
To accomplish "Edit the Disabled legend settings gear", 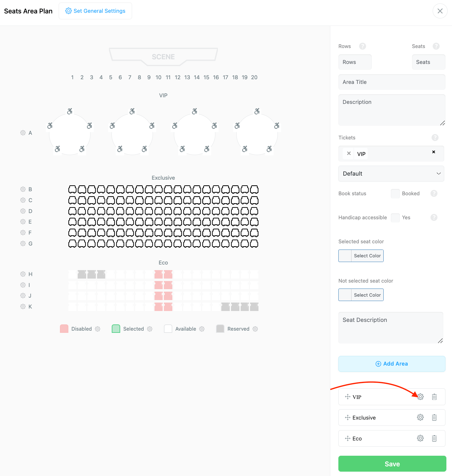I will tap(98, 329).
